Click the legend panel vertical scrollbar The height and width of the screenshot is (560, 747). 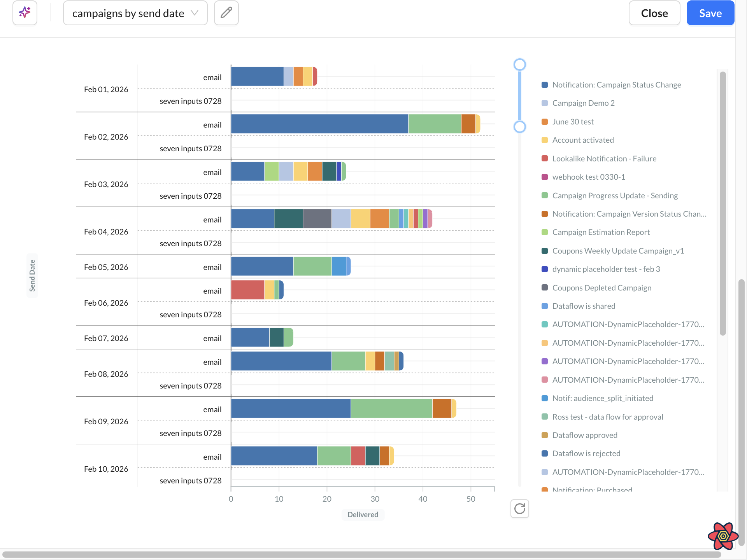point(723,203)
